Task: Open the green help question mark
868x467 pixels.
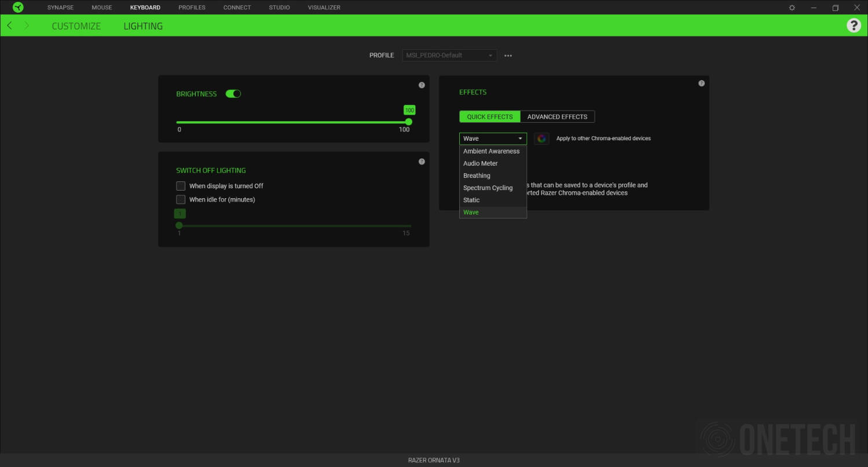Action: (854, 25)
